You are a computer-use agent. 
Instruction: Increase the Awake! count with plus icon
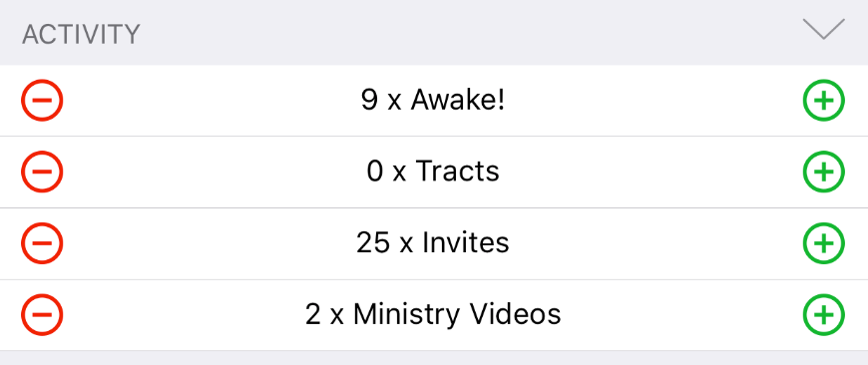point(824,100)
